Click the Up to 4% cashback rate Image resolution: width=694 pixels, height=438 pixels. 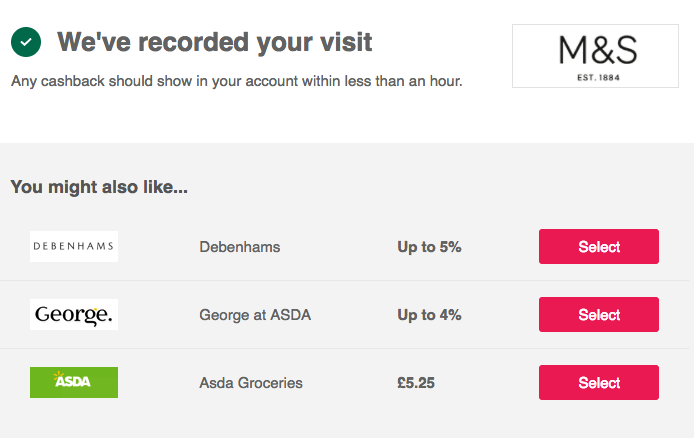(429, 315)
